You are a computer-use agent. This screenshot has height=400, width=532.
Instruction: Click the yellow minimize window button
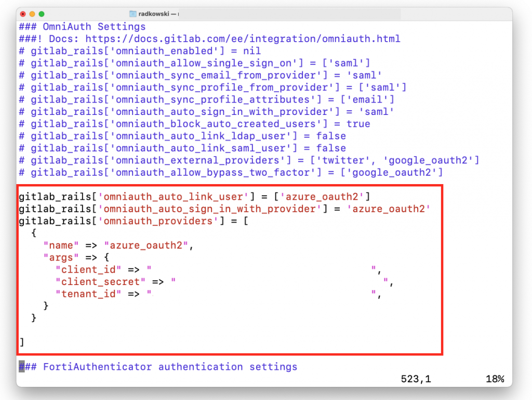pos(32,14)
